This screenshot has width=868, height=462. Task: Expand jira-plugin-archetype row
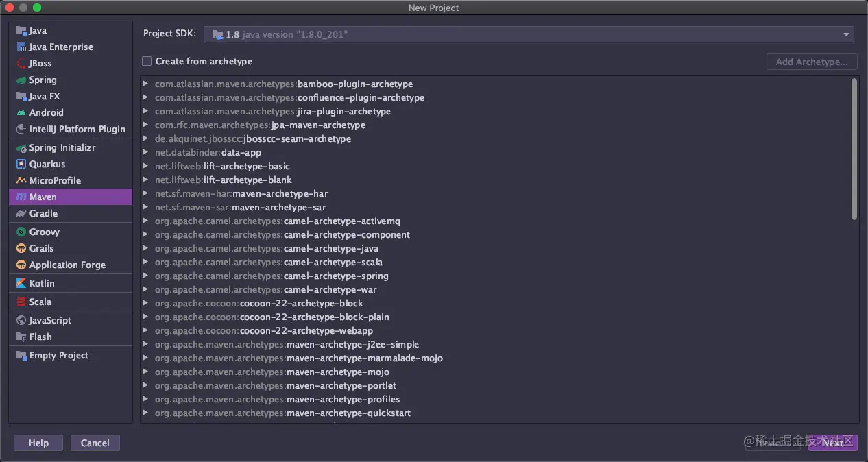pyautogui.click(x=145, y=111)
